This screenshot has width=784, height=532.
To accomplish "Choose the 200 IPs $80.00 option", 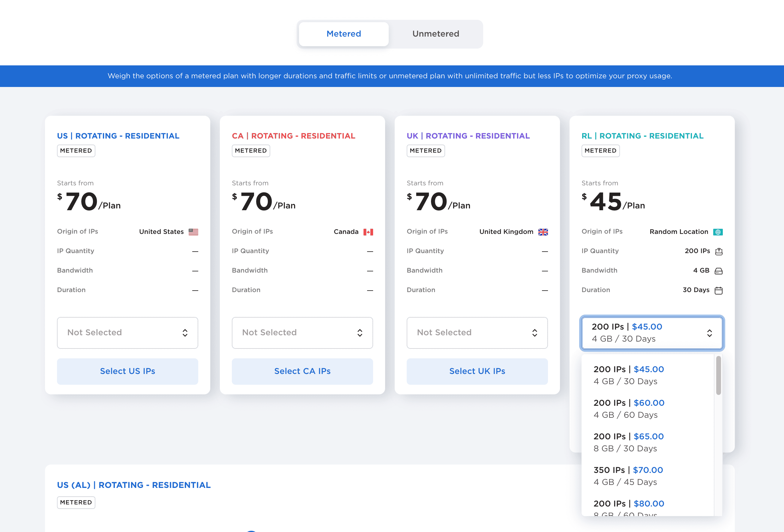I will (648, 505).
